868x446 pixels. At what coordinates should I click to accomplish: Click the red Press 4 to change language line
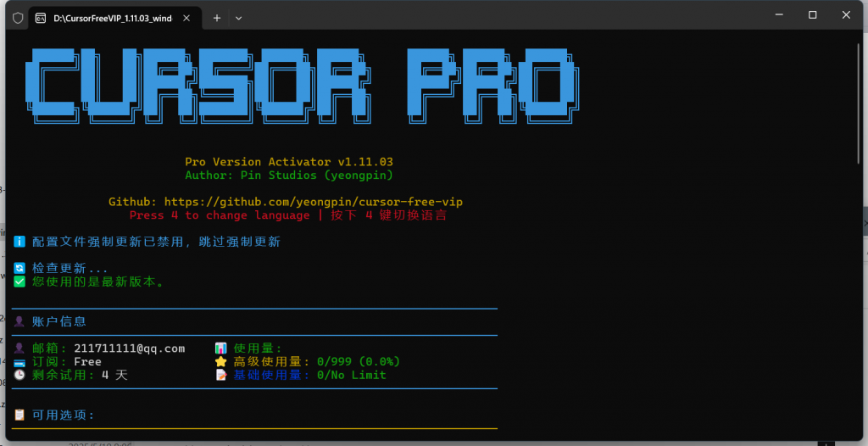point(288,215)
